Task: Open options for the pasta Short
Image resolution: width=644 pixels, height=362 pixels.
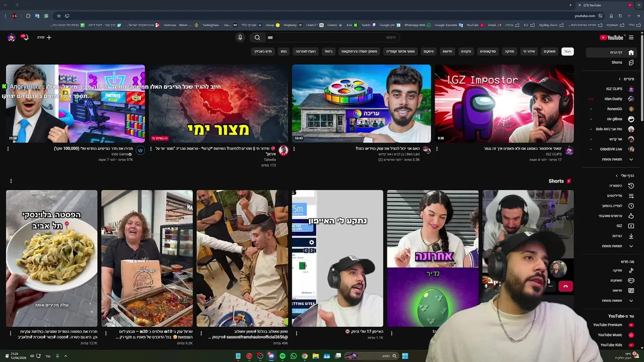Action: pyautogui.click(x=10, y=333)
